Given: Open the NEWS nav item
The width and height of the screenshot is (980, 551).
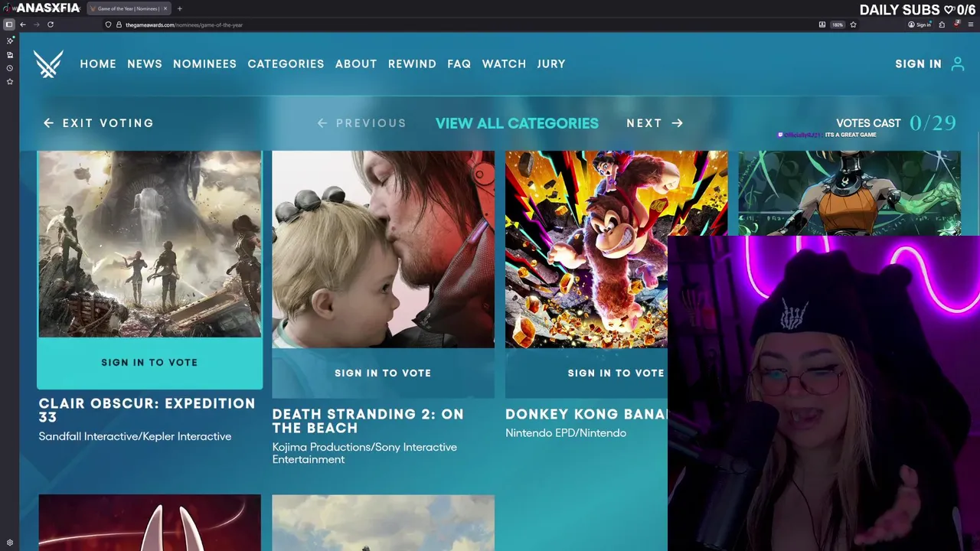Looking at the screenshot, I should tap(145, 64).
